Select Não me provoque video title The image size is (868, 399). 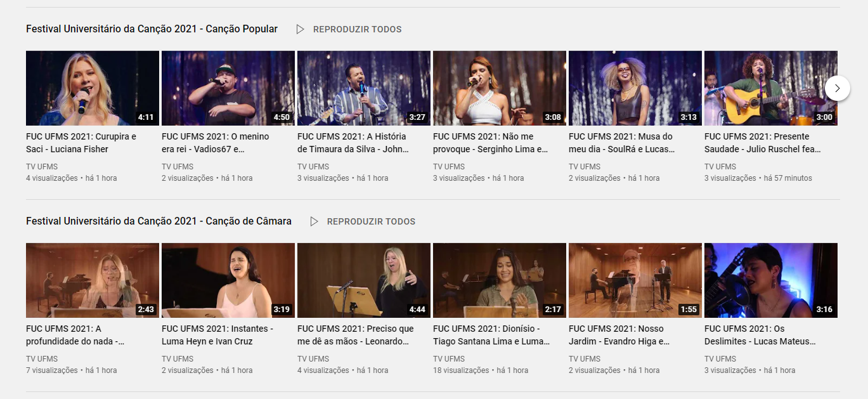pyautogui.click(x=489, y=143)
